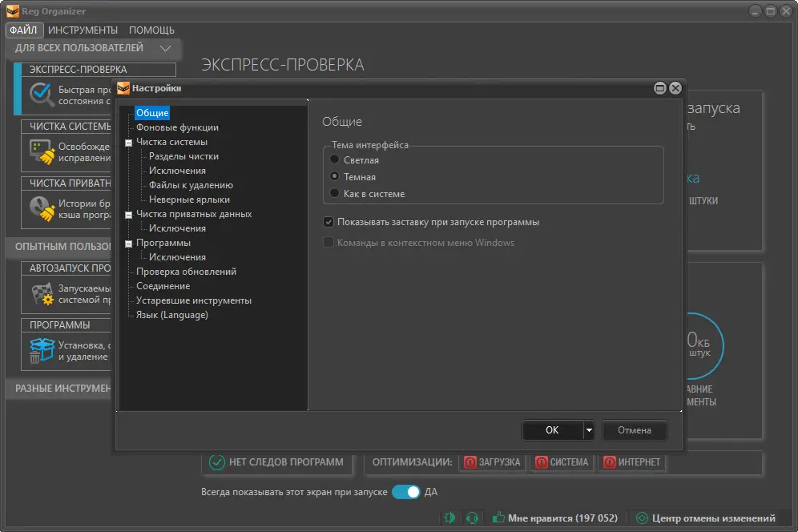
Task: Click НЕТ СЛЕДОВ ПРОГРАММ status button
Action: 277,462
